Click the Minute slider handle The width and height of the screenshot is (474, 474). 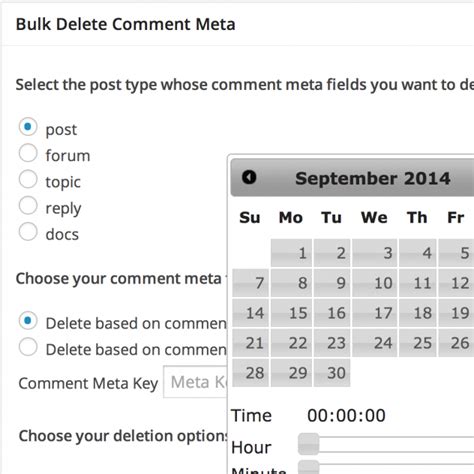click(x=309, y=467)
